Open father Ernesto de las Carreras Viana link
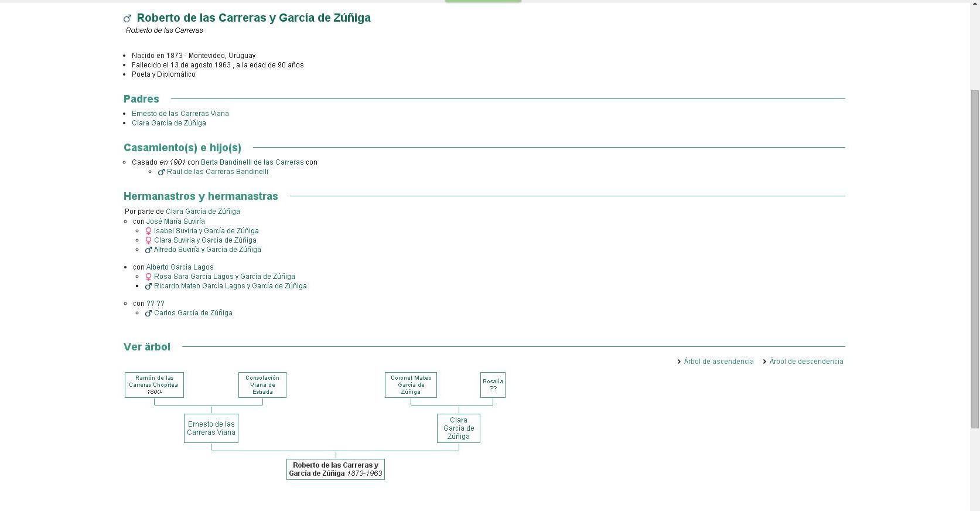980x511 pixels. tap(180, 114)
